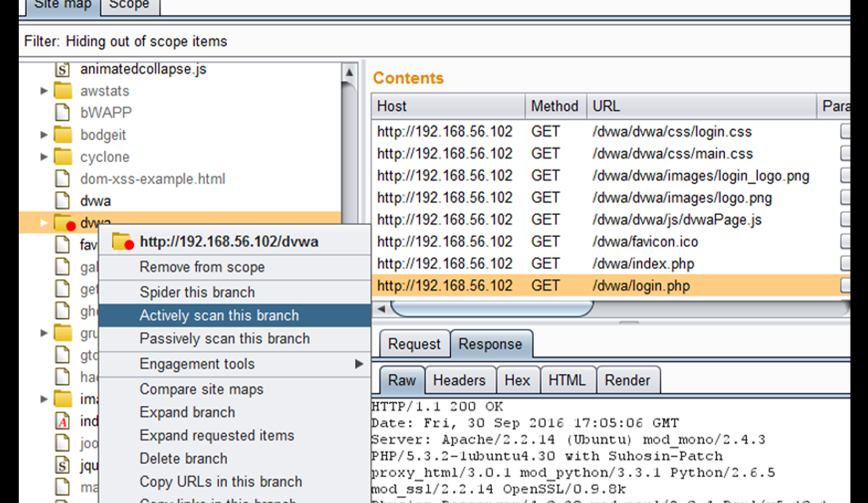Switch to the Render view tab

pos(628,380)
